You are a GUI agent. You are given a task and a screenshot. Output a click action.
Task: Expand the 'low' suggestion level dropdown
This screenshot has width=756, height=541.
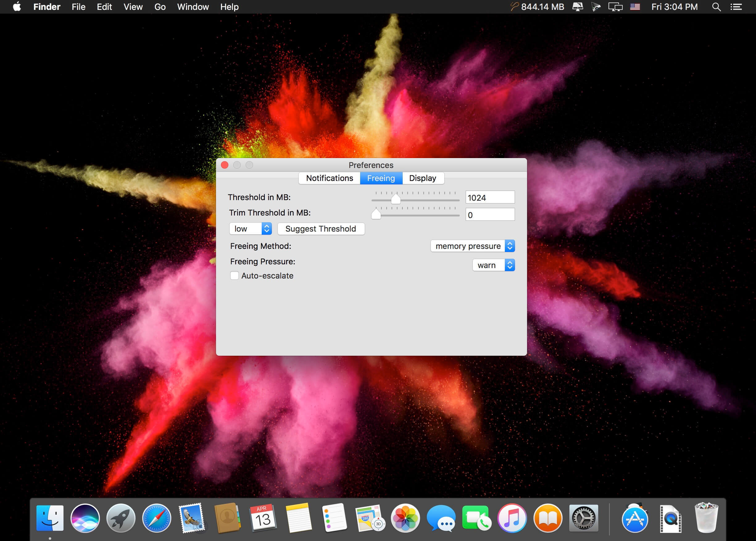(250, 229)
